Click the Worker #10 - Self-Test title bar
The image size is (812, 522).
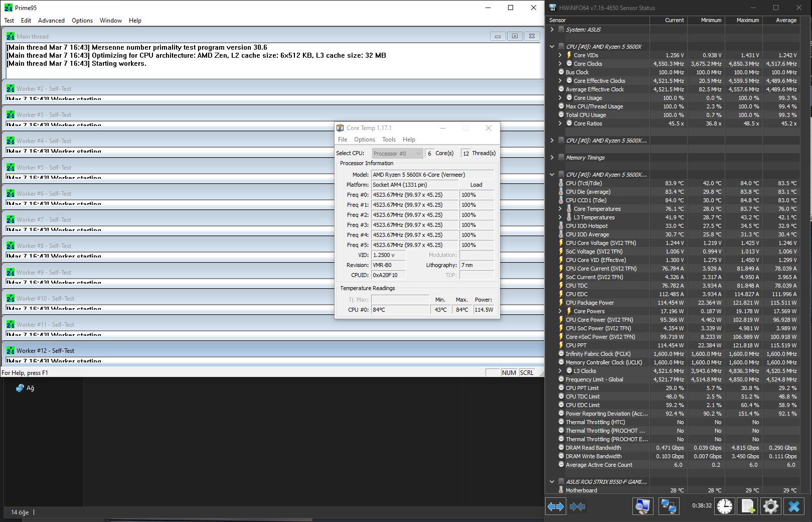pyautogui.click(x=273, y=298)
